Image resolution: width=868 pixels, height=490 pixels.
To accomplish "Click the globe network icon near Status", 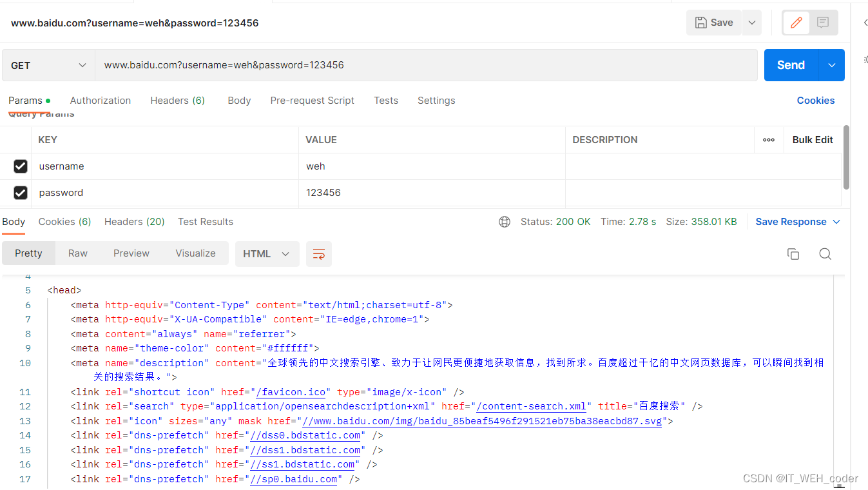I will 505,222.
